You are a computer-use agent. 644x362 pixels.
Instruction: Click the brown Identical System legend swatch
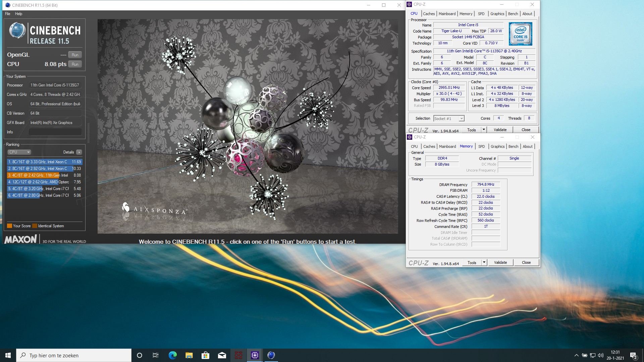click(35, 226)
